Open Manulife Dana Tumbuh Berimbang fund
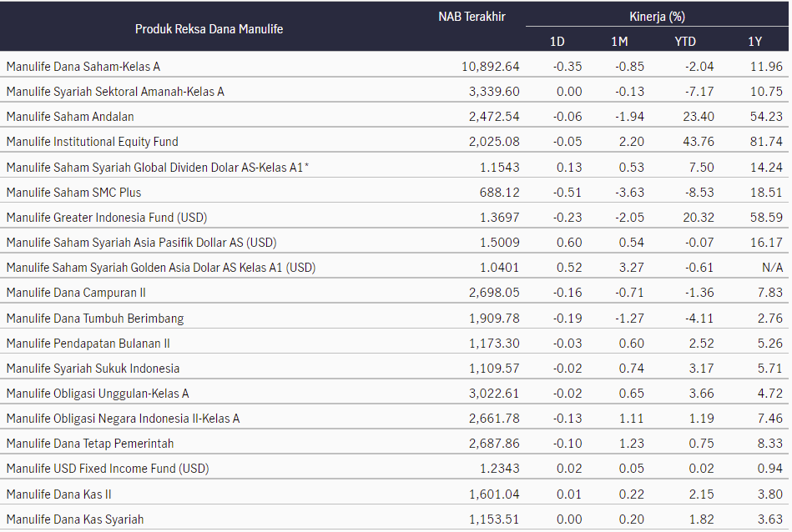Screen dimensions: 792x532 pos(95,319)
